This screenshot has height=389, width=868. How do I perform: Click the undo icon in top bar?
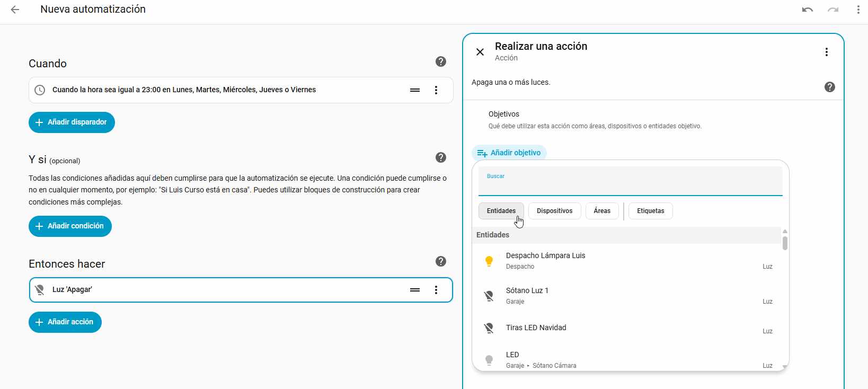point(807,10)
